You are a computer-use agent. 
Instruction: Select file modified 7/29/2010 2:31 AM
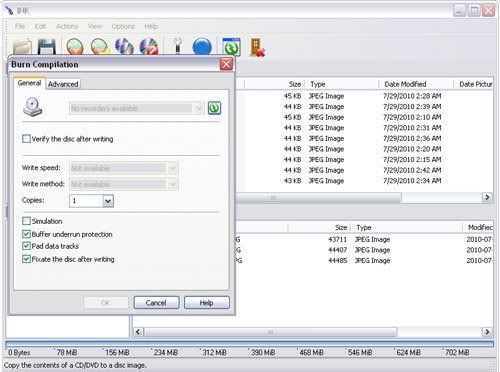363,128
